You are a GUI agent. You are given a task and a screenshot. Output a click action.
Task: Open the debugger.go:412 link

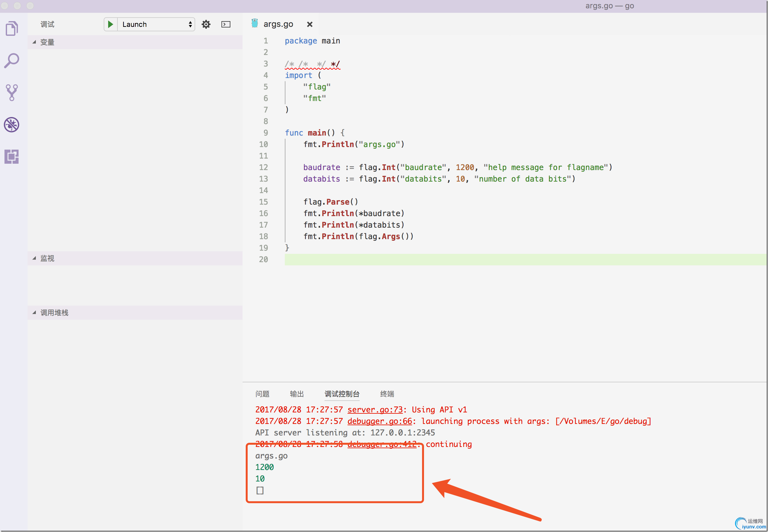(382, 444)
